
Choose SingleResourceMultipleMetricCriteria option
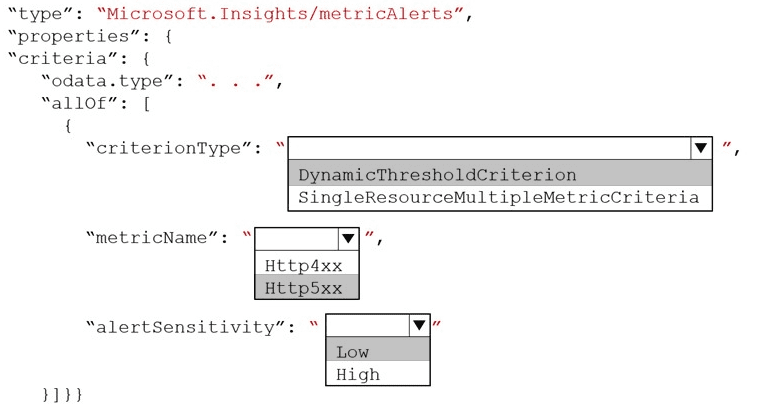click(x=500, y=198)
